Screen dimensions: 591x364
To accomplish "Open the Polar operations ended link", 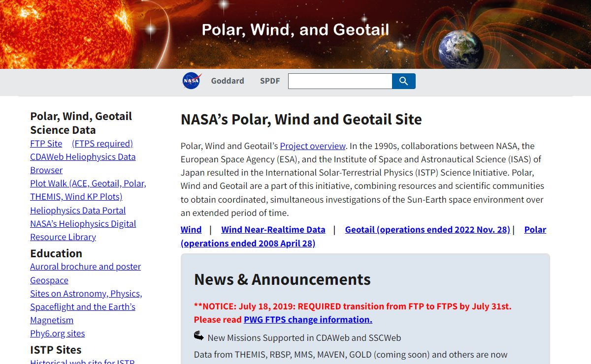I will (x=363, y=237).
